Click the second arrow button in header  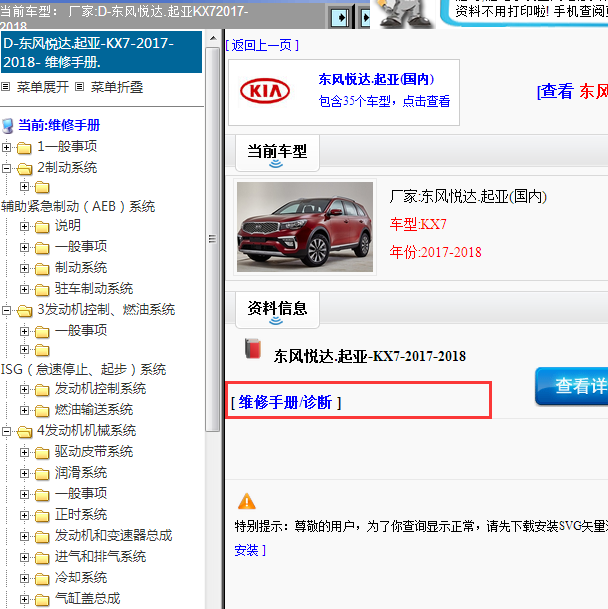tap(366, 17)
